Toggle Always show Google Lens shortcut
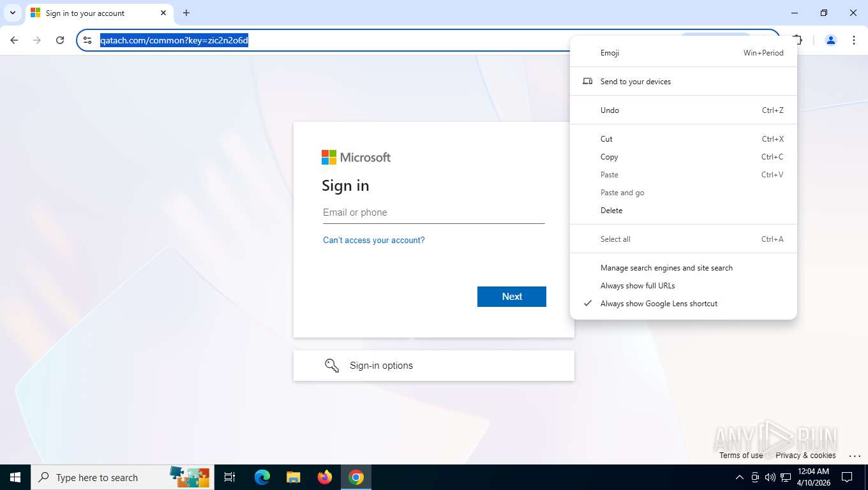The width and height of the screenshot is (868, 490). [x=683, y=304]
